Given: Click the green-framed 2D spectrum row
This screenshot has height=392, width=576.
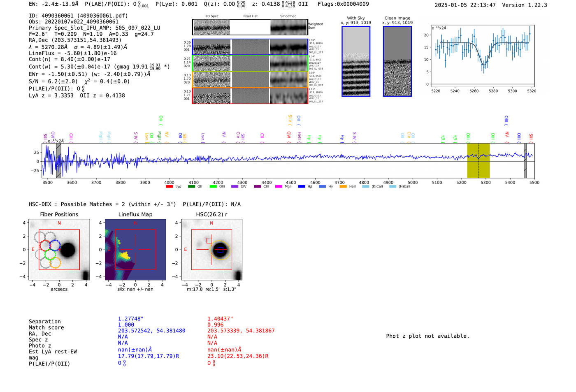Looking at the screenshot, I should click(250, 63).
